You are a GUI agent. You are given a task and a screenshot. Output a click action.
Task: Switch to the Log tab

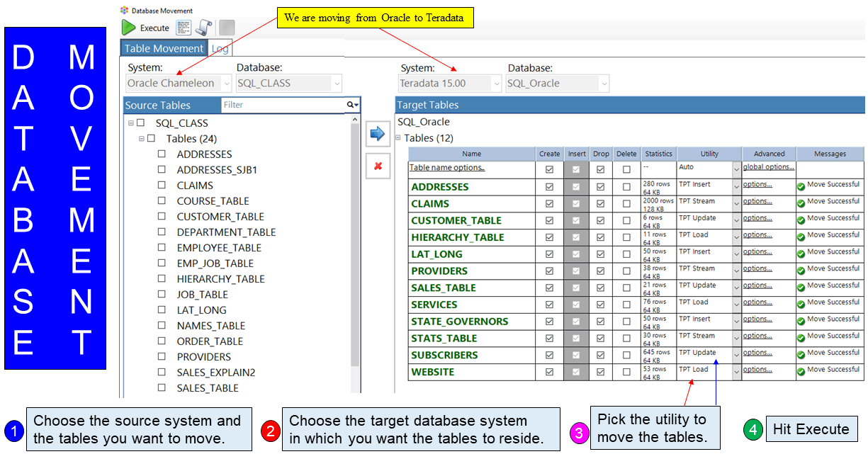(220, 49)
